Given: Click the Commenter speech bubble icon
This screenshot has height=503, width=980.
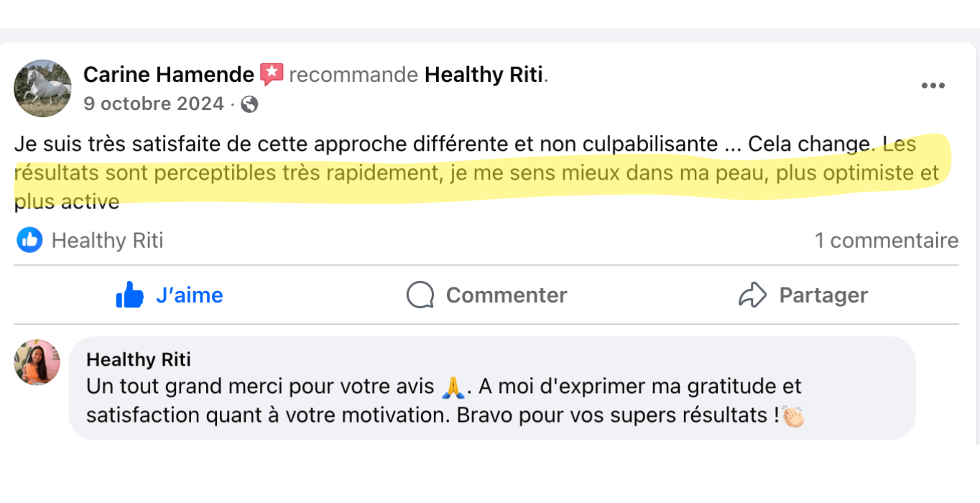Looking at the screenshot, I should click(x=420, y=295).
